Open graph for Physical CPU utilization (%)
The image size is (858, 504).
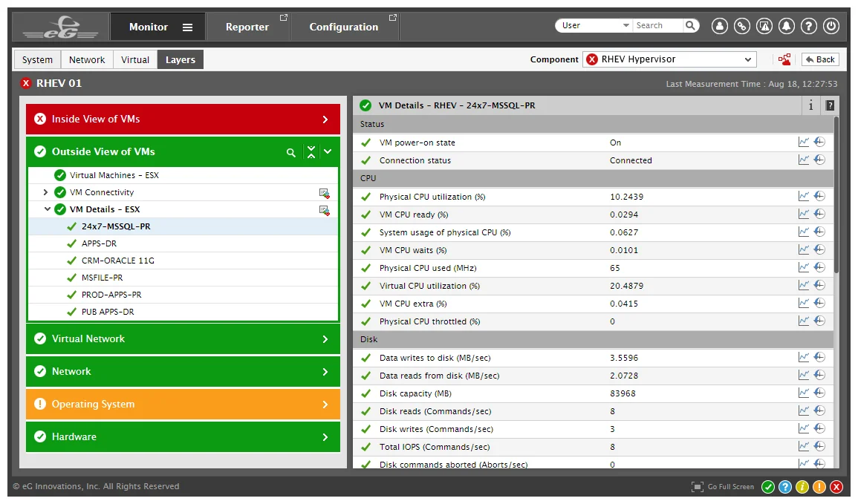[x=803, y=196]
